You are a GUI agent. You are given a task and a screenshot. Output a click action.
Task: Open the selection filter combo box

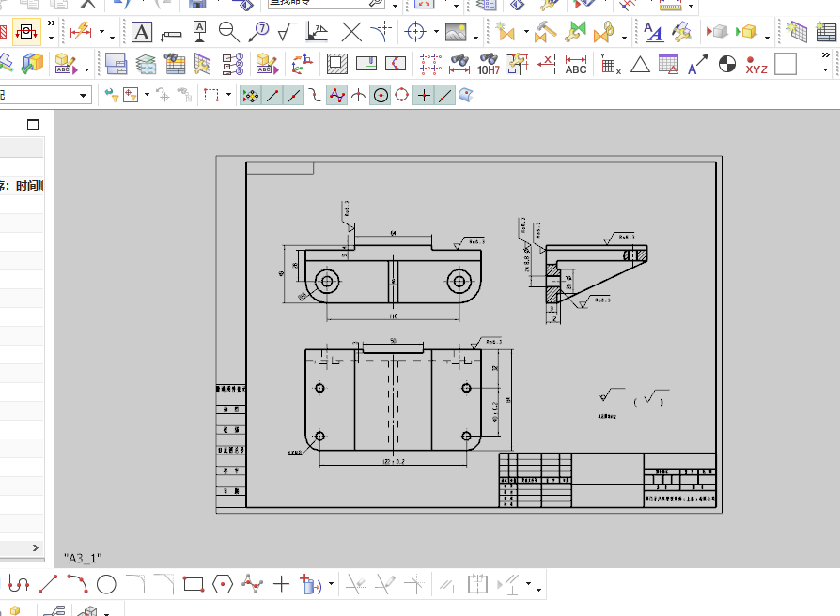tap(45, 95)
